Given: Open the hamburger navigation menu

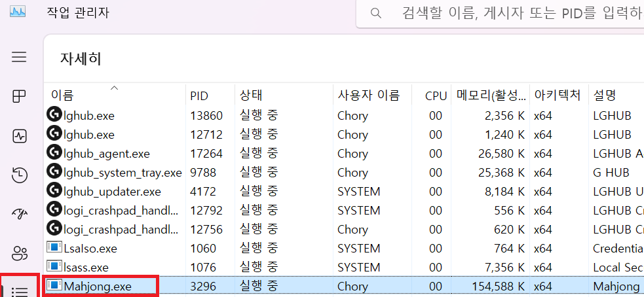Looking at the screenshot, I should tap(19, 57).
